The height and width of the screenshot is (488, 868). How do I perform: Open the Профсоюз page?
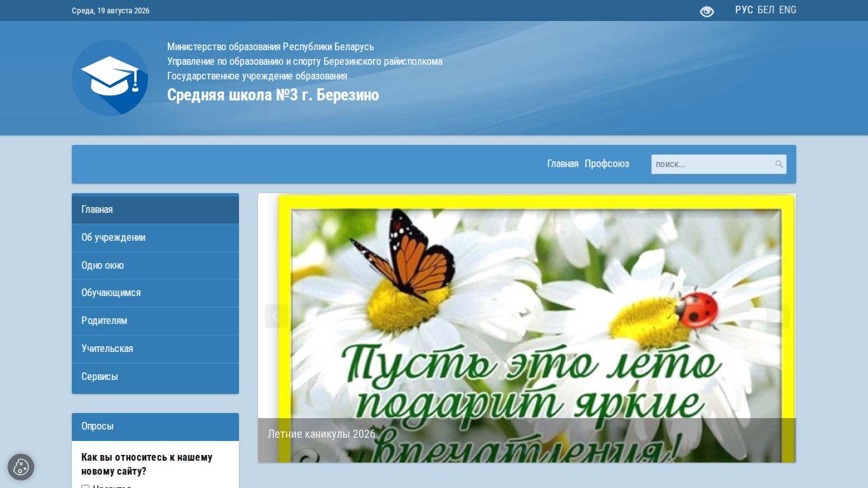(607, 164)
